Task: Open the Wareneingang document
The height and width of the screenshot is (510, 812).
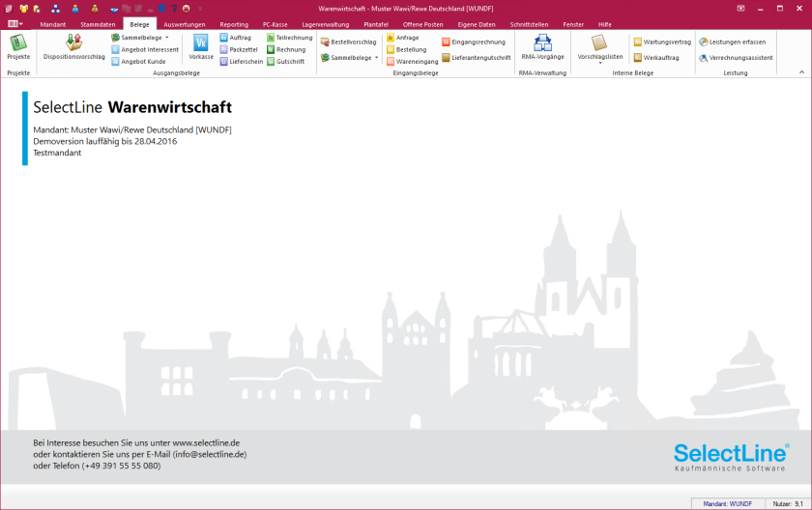Action: (x=412, y=62)
